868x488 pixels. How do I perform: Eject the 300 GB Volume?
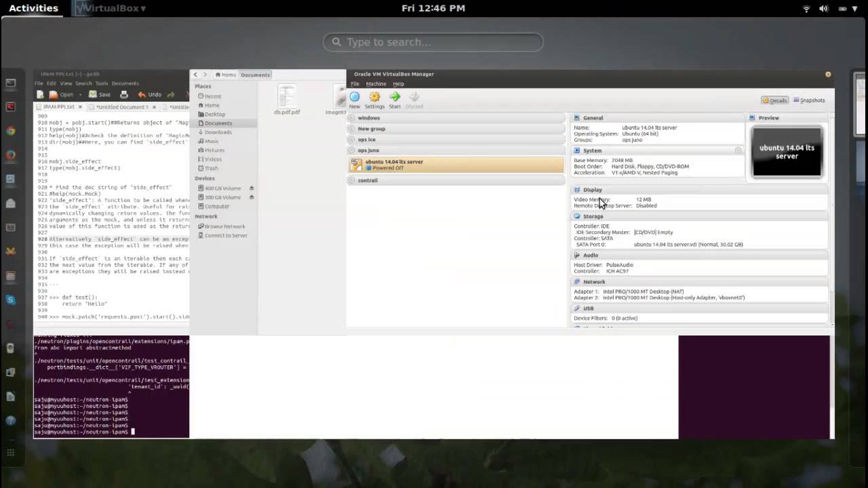(x=252, y=197)
